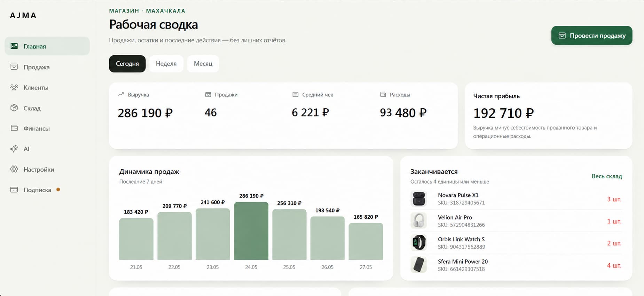This screenshot has height=296, width=644.
Task: Go to the Продажа section
Action: (x=47, y=67)
